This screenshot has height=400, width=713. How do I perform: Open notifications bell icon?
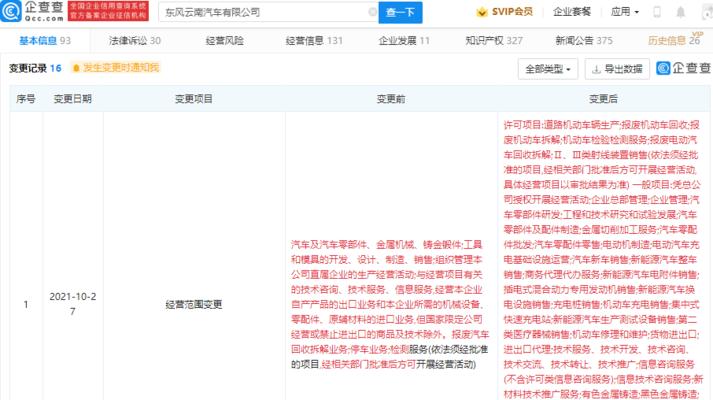(680, 12)
